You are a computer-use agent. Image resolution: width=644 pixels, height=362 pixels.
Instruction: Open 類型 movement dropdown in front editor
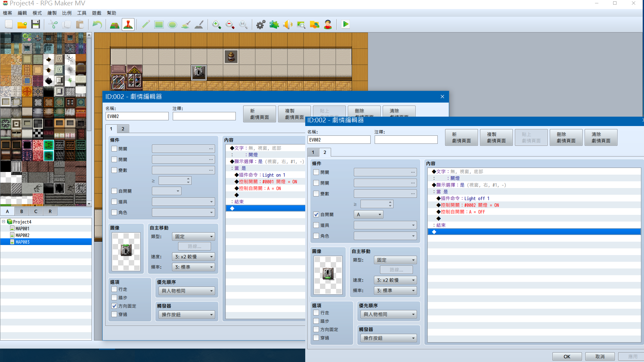point(395,260)
